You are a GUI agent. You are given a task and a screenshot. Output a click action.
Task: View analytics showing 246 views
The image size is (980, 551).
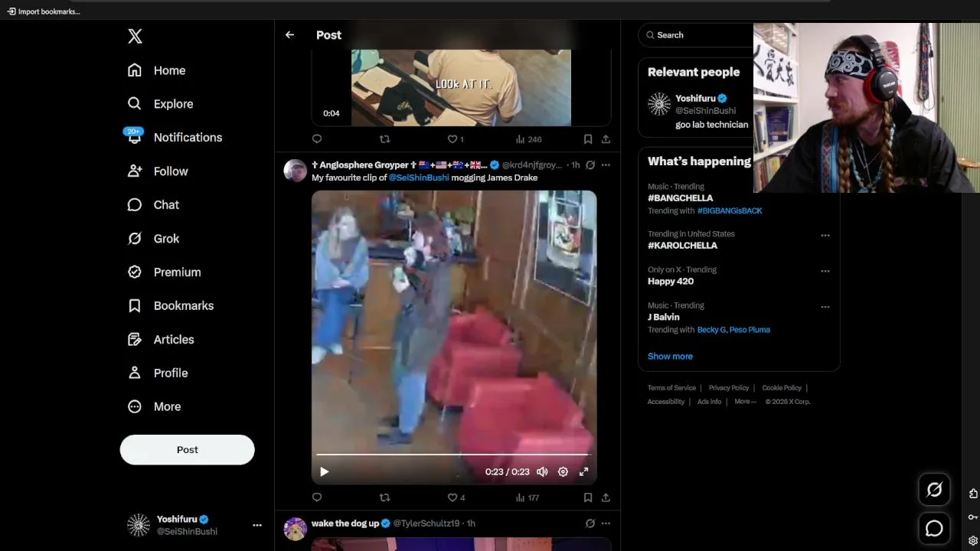(528, 139)
